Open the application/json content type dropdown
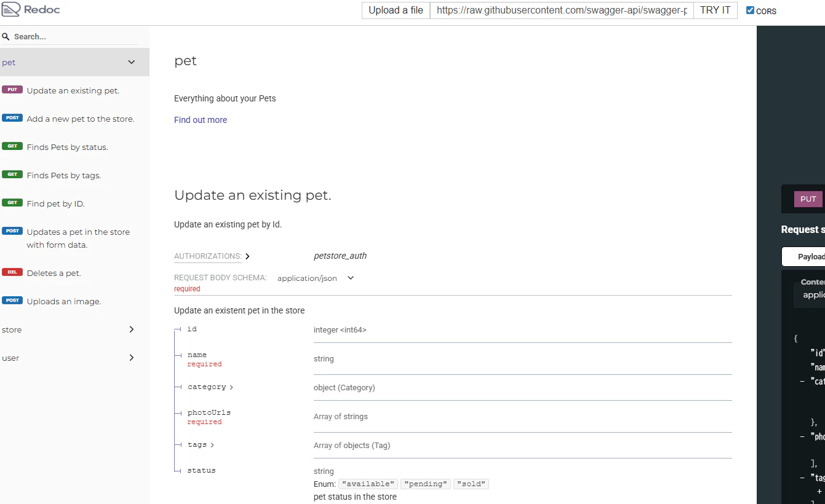 pos(316,278)
